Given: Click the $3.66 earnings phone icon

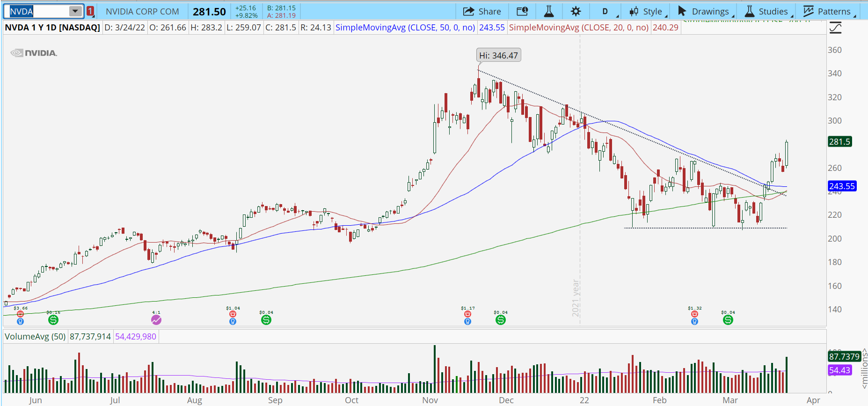Looking at the screenshot, I should tap(20, 314).
